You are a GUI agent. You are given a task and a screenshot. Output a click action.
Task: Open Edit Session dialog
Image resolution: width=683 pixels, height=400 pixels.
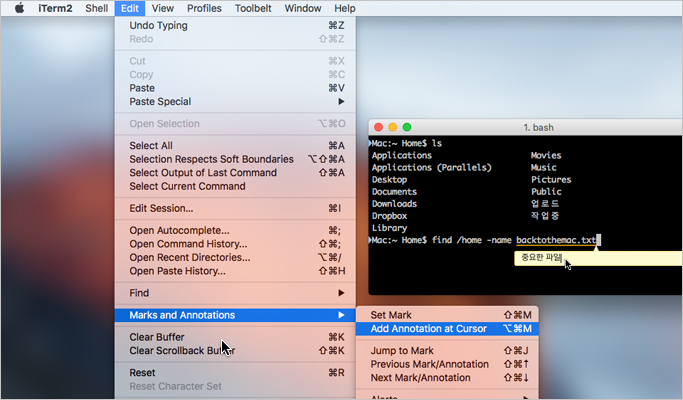pyautogui.click(x=235, y=208)
